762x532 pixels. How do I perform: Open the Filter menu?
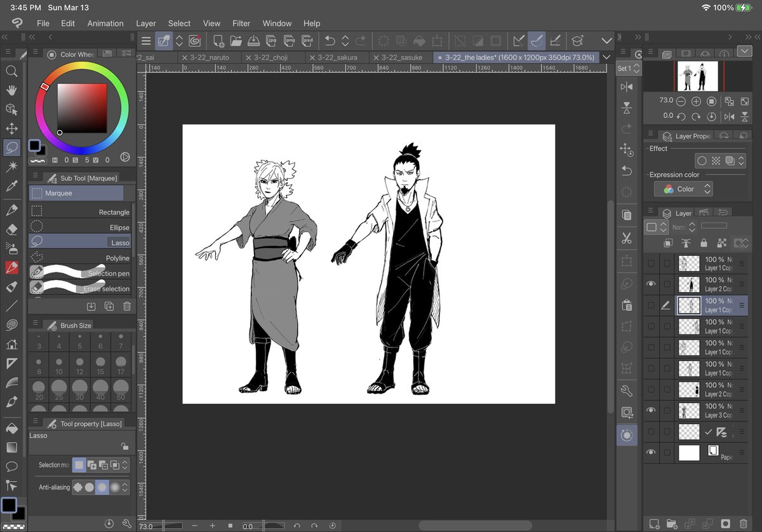241,23
